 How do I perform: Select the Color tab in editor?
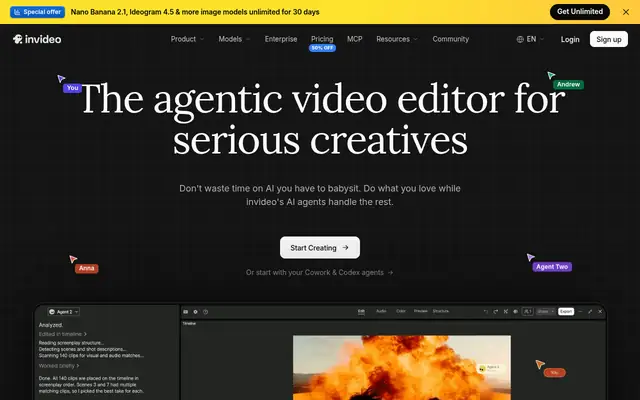click(x=401, y=311)
